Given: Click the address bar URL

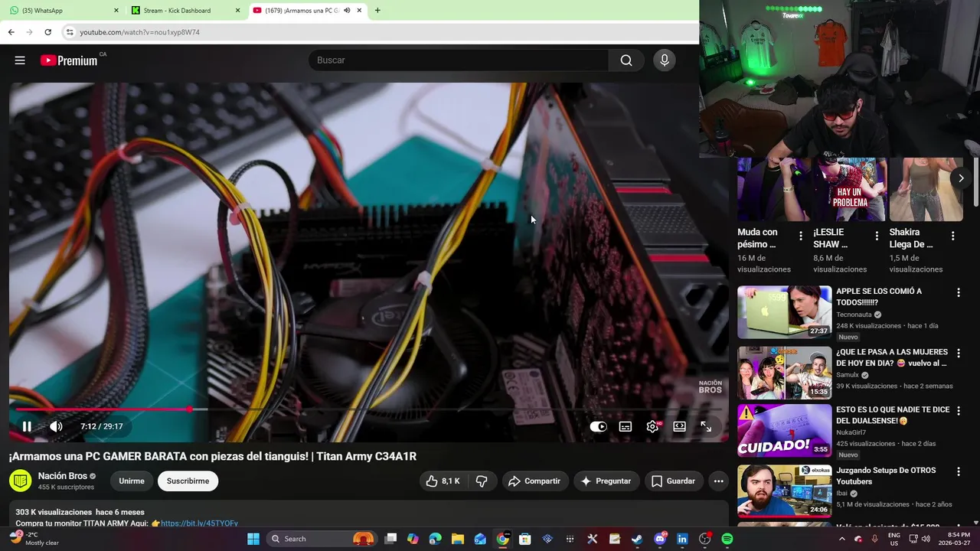Looking at the screenshot, I should tap(139, 32).
